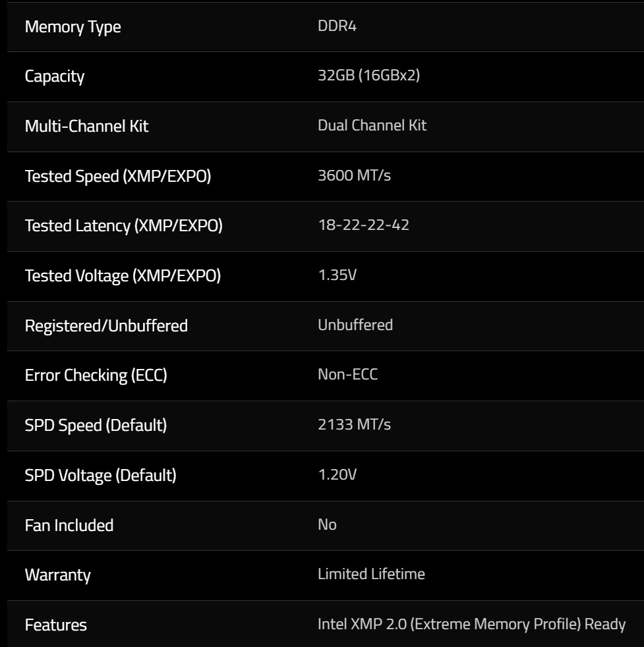Click the Fan Included label
This screenshot has height=647, width=644.
[69, 526]
